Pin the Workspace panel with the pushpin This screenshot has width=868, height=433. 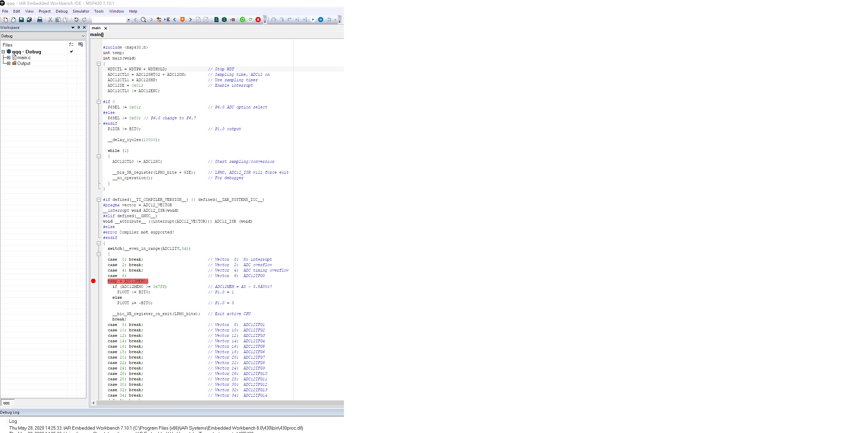pyautogui.click(x=79, y=28)
